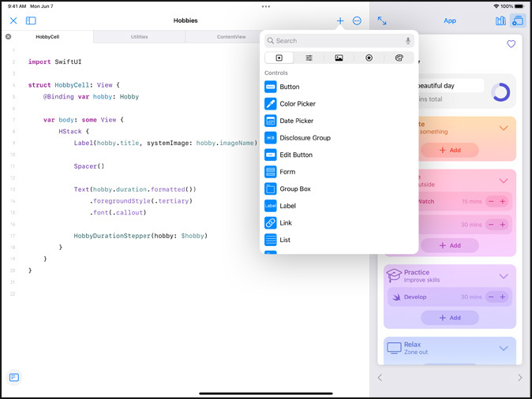Screen dimensions: 532x399
Task: Collapse the Relax section chevron
Action: [504, 349]
